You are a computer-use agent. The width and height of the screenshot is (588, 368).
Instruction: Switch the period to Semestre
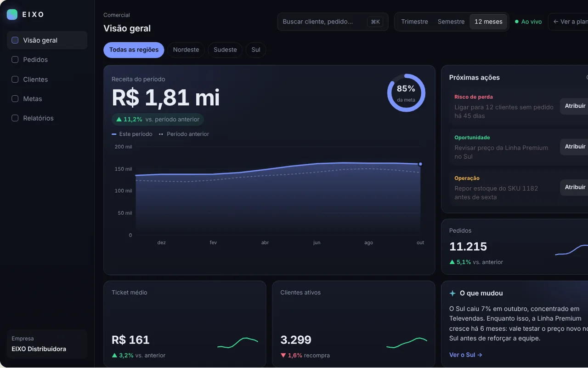pyautogui.click(x=451, y=22)
